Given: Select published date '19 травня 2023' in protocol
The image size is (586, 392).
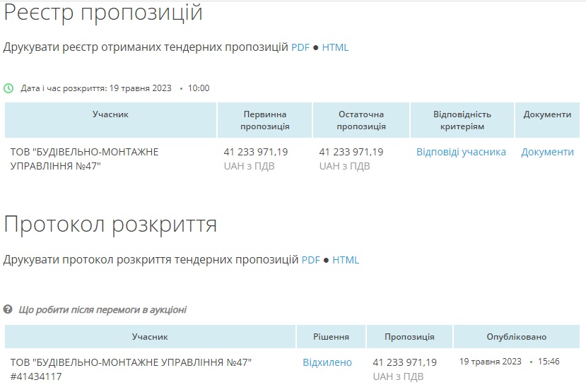Looking at the screenshot, I should [491, 362].
